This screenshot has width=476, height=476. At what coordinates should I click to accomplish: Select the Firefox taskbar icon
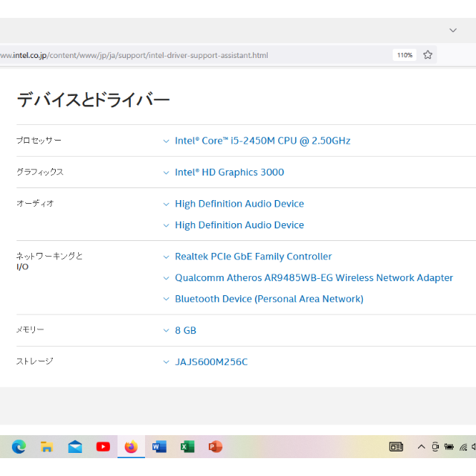point(131,447)
